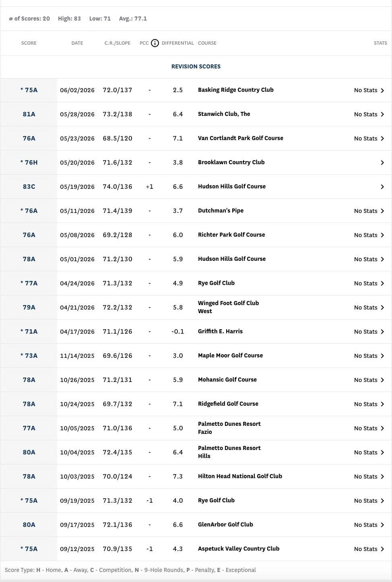Click chevron for Aspetuck Valley Country Club
Viewport: 392px width, 582px height.
point(382,549)
